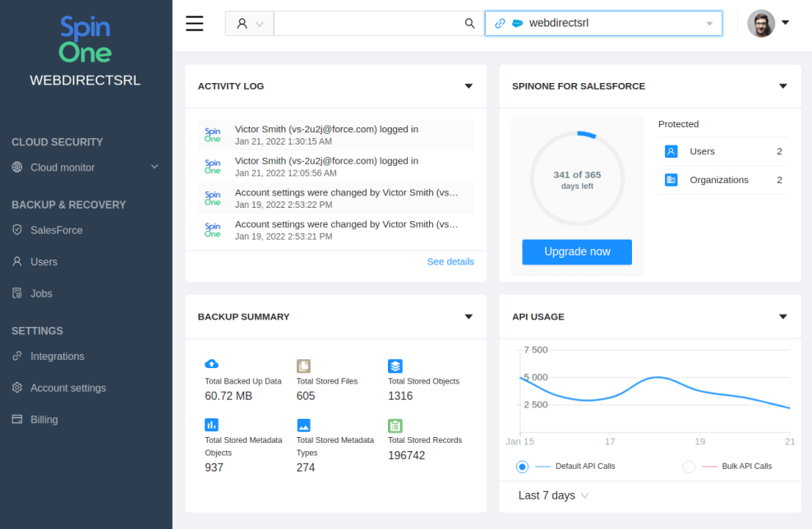The height and width of the screenshot is (529, 812).
Task: Click SpinOne icon of 12:05:56 AM log entry
Action: pyautogui.click(x=212, y=167)
